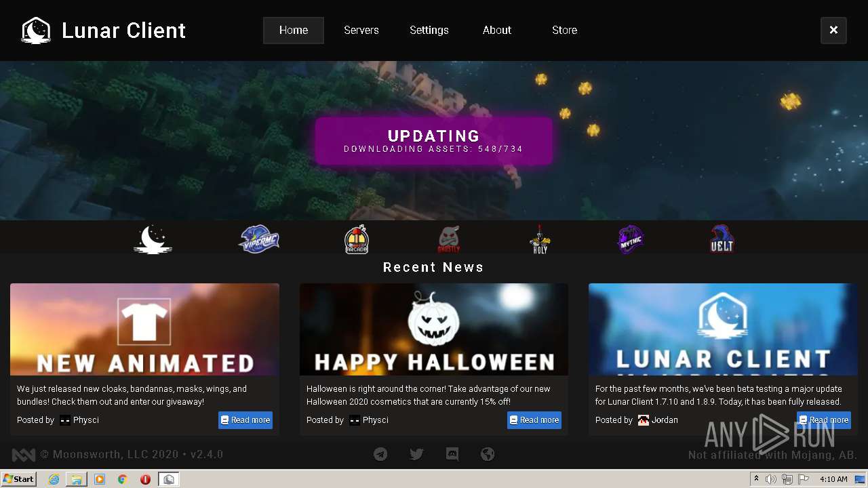This screenshot has height=488, width=868.
Task: Go to the Home tab
Action: pos(294,30)
